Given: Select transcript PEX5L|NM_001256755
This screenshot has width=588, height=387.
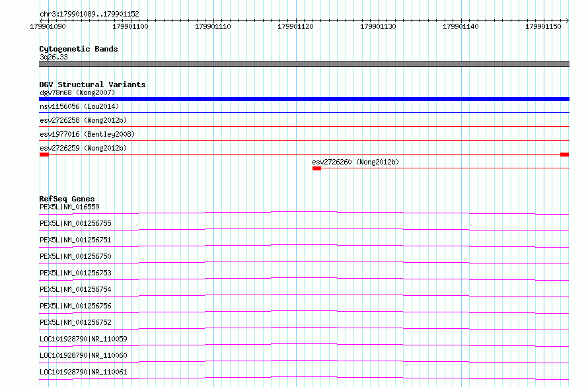Looking at the screenshot, I should pos(75,223).
